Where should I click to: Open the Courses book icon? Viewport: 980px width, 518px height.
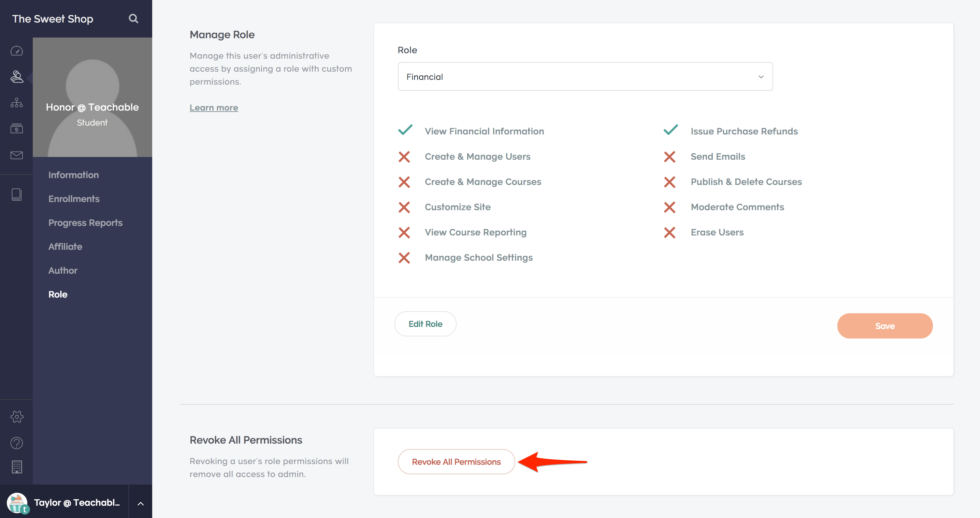pos(16,195)
